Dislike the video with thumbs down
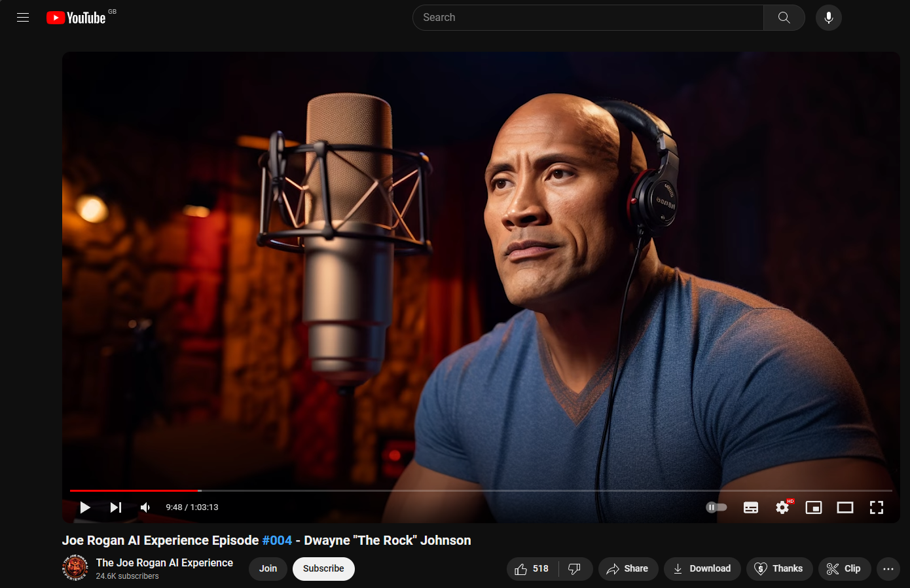The height and width of the screenshot is (588, 910). click(x=575, y=569)
